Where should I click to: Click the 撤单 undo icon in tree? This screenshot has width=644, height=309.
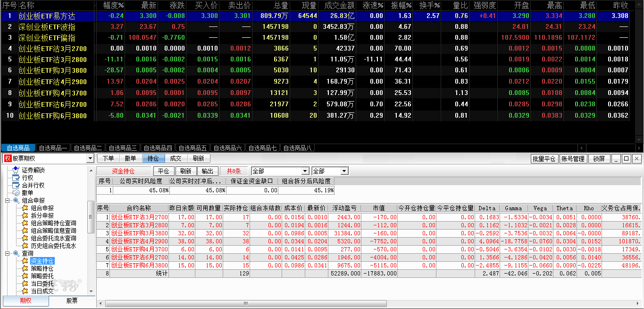[16, 193]
